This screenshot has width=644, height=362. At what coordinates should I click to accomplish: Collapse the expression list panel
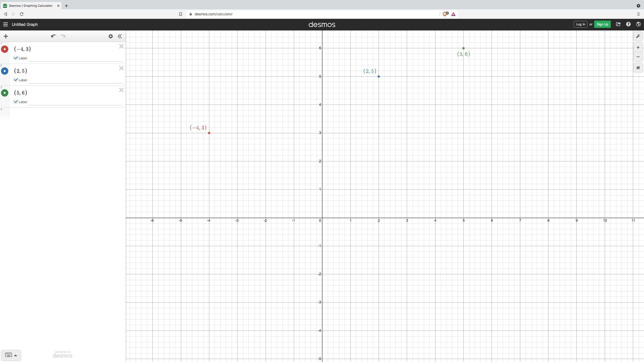pyautogui.click(x=120, y=36)
